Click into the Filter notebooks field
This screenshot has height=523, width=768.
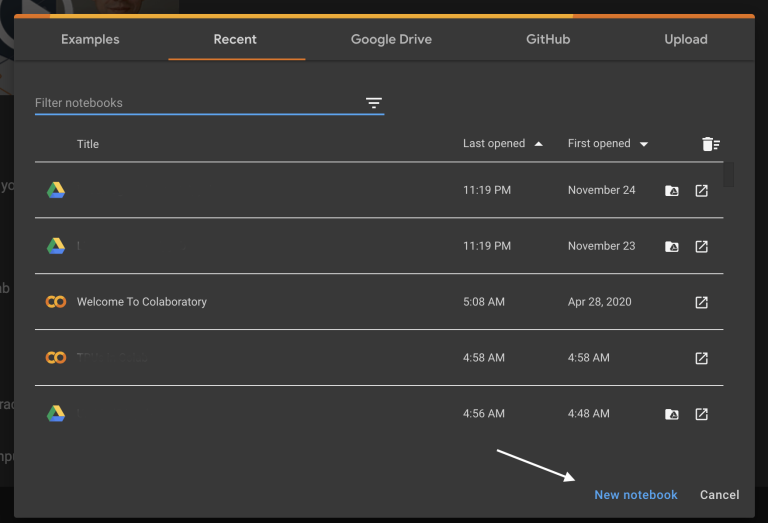(x=195, y=103)
